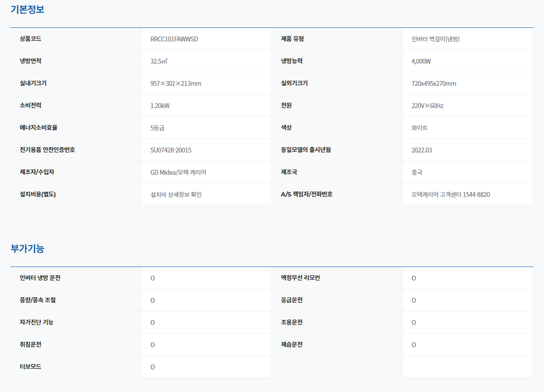544x392 pixels.
Task: Click the 액정무선 리모컨 feature label
Action: (300, 278)
